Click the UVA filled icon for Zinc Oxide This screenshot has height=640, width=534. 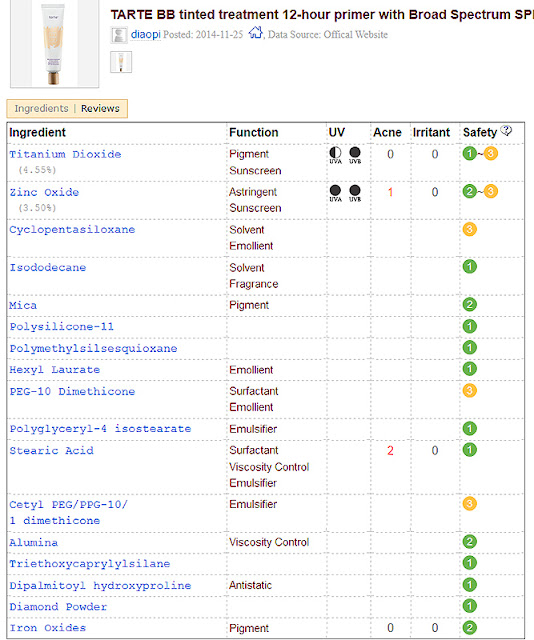pos(335,191)
